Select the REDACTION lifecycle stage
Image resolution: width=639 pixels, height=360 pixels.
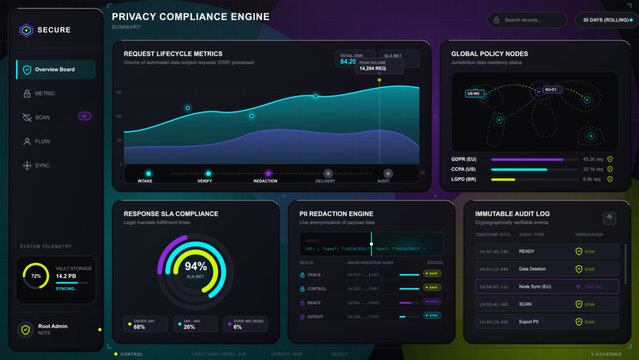point(267,175)
